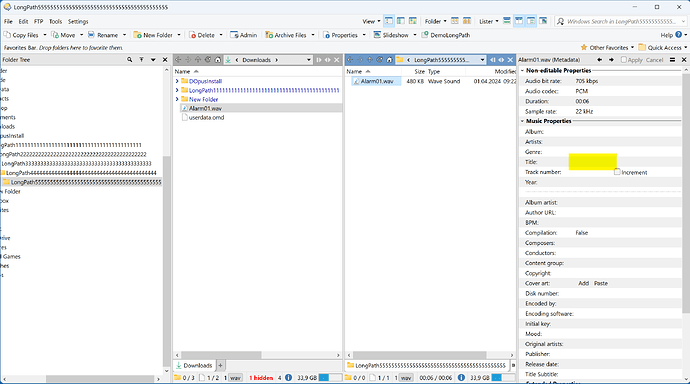The height and width of the screenshot is (384, 690).
Task: Click the Delete toolbar button
Action: tap(202, 35)
